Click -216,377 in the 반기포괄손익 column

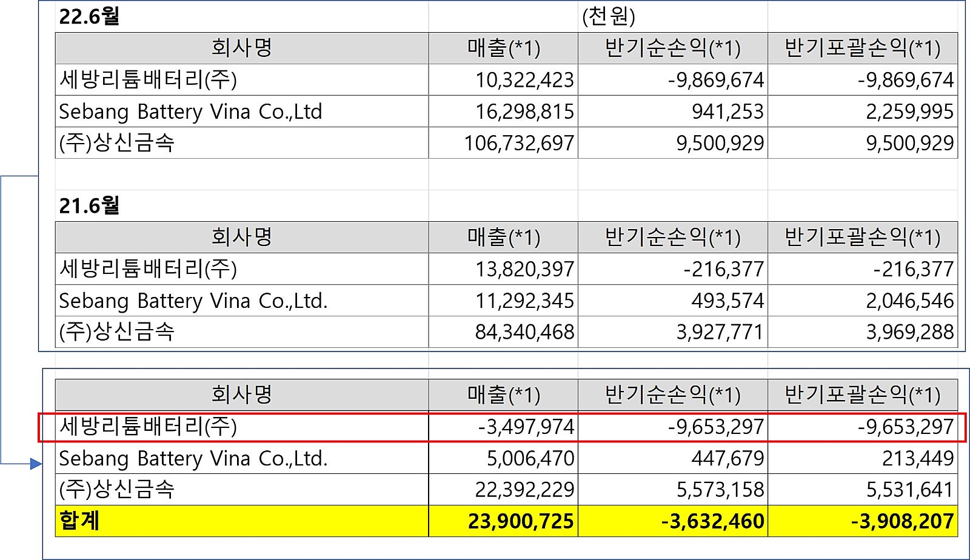[x=863, y=269]
